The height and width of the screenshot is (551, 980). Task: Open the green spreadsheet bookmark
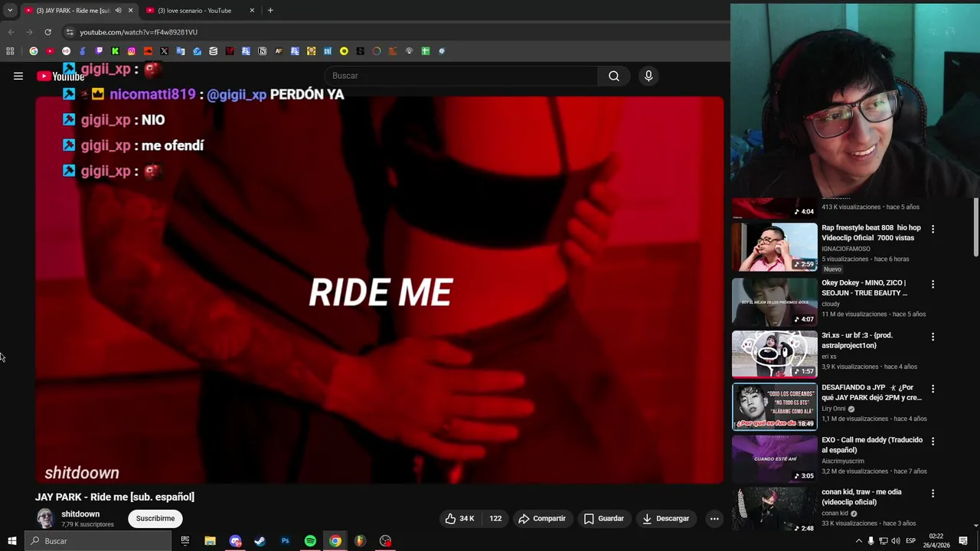point(426,51)
